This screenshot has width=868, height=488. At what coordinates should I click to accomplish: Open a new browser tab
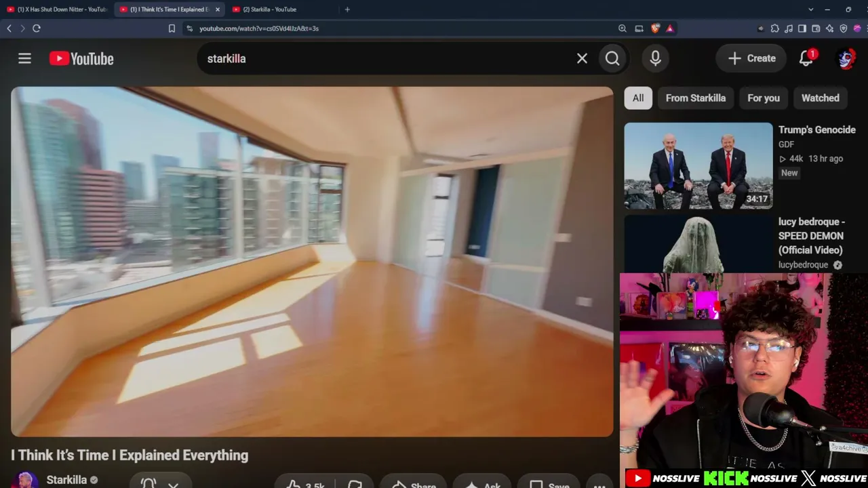click(x=347, y=9)
